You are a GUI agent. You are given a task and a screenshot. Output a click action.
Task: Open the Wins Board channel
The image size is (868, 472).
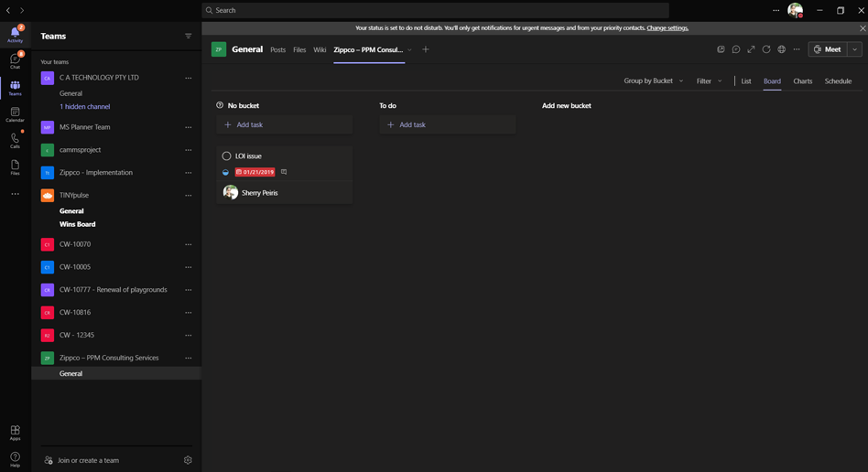tap(78, 224)
